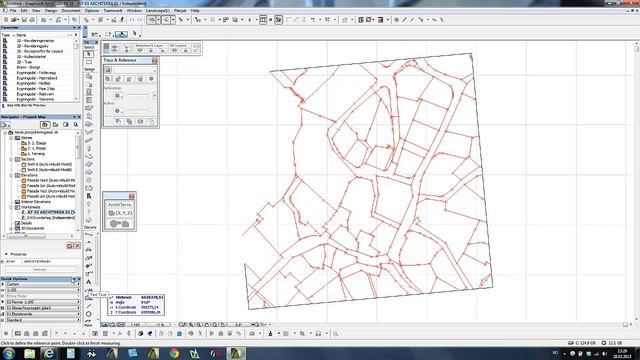Image resolution: width=640 pixels, height=360 pixels.
Task: Adjust the Reference intensity slider in Trace & Reference
Action: pyautogui.click(x=139, y=95)
